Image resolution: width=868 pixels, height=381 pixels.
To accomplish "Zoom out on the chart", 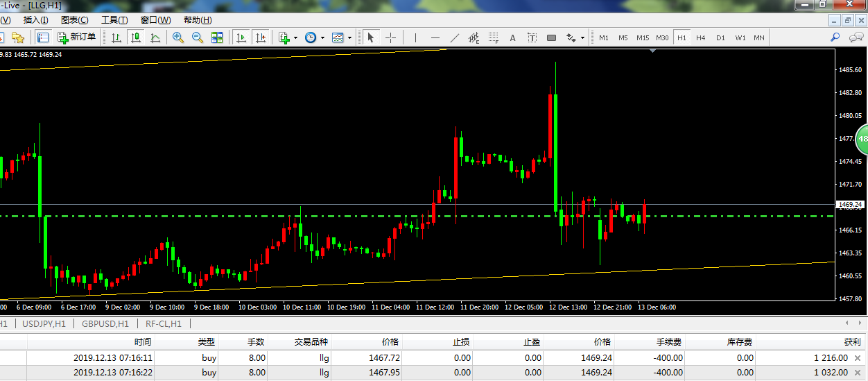I will click(198, 37).
